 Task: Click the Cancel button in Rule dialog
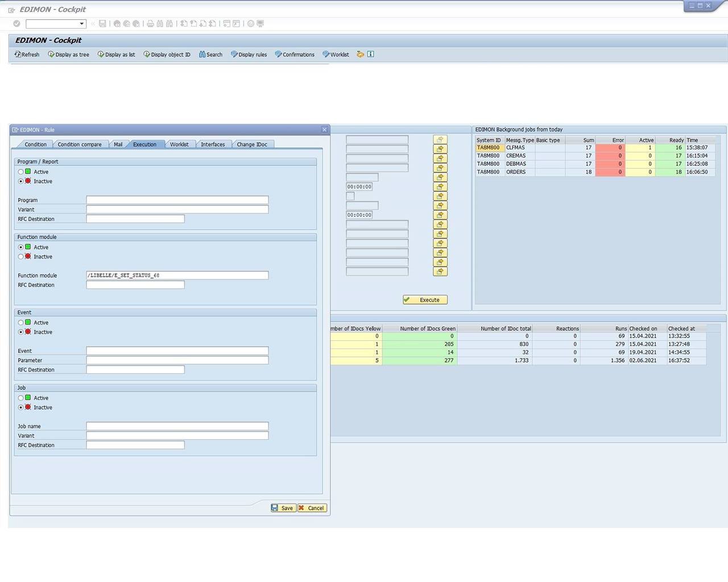(x=312, y=508)
